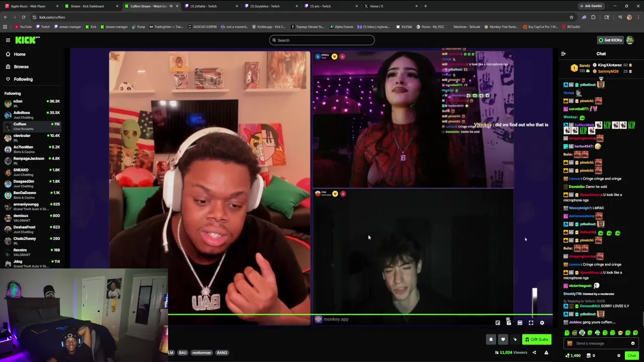Click the Get KICKs button

[x=610, y=40]
